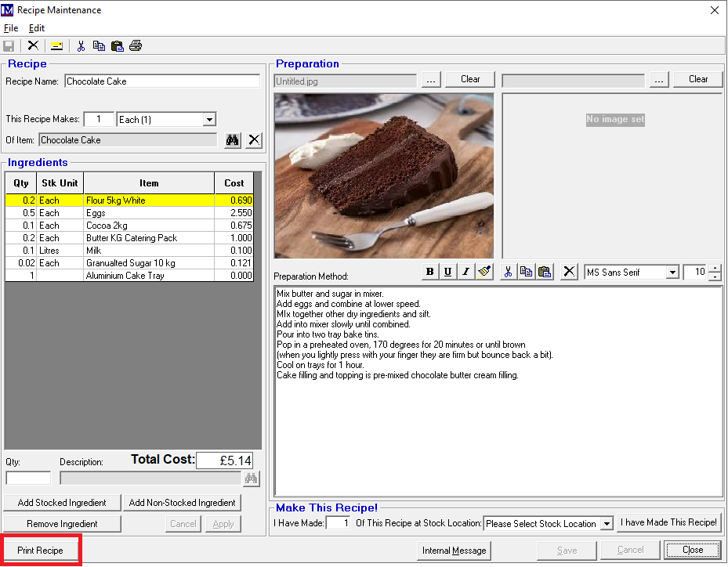Click the scissors cut icon above Preparation Method

click(509, 272)
